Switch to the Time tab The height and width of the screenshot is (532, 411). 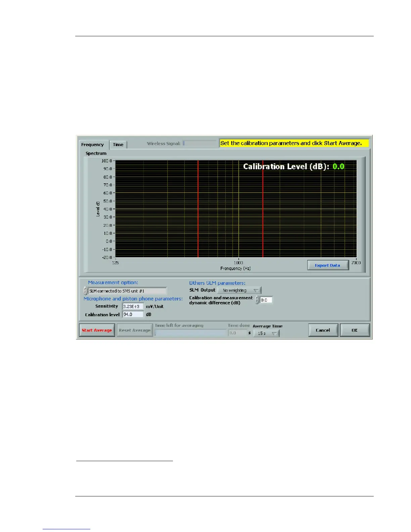(118, 145)
